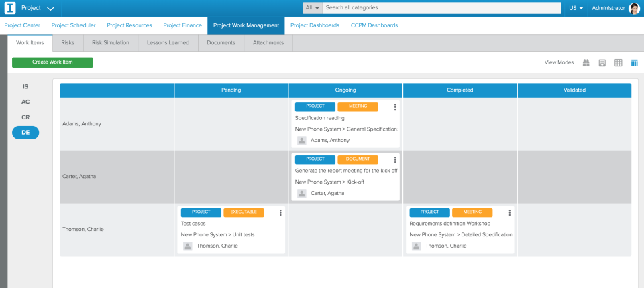Switch to binoculars view mode

586,63
